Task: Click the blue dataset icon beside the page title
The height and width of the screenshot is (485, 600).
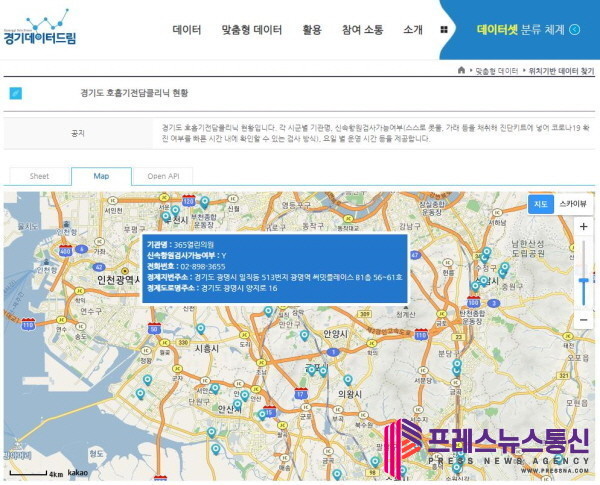Action: coord(16,93)
